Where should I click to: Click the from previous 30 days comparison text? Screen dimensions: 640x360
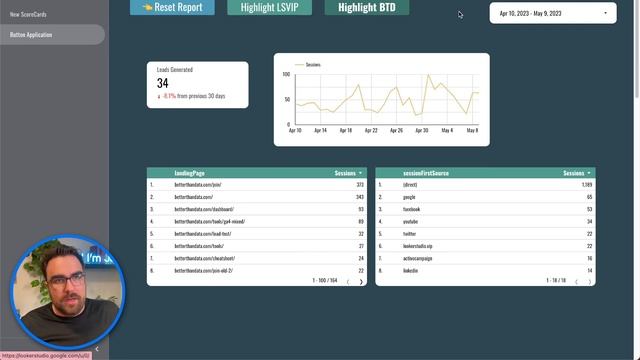pyautogui.click(x=201, y=96)
